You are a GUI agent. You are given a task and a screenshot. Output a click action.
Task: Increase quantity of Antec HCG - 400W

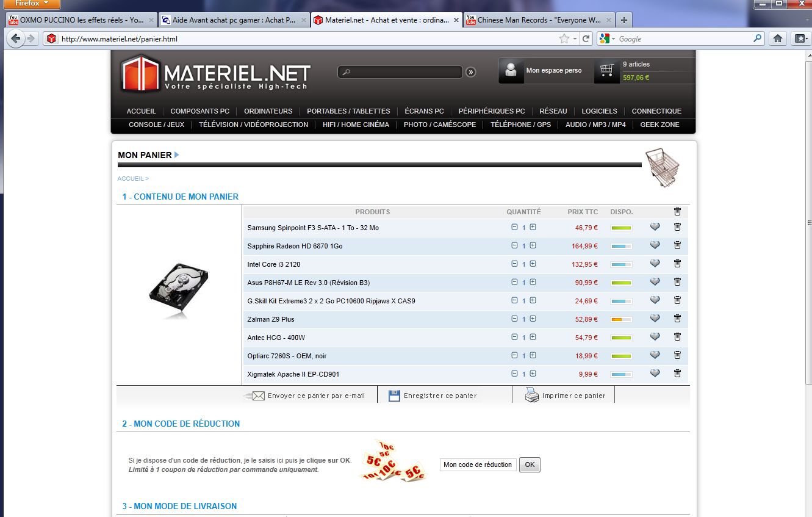click(533, 338)
